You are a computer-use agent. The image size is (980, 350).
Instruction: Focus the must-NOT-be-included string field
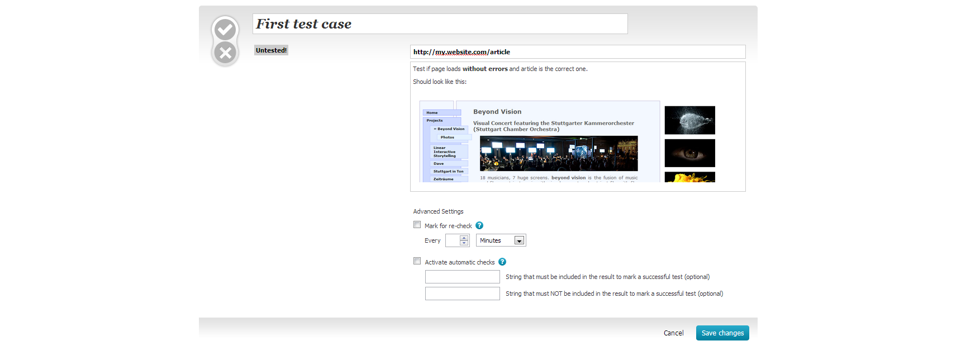click(463, 294)
